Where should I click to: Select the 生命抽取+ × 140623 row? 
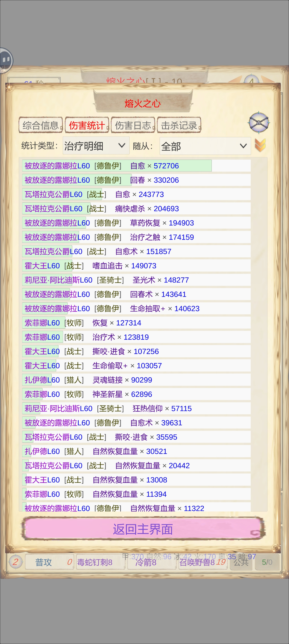[137, 308]
